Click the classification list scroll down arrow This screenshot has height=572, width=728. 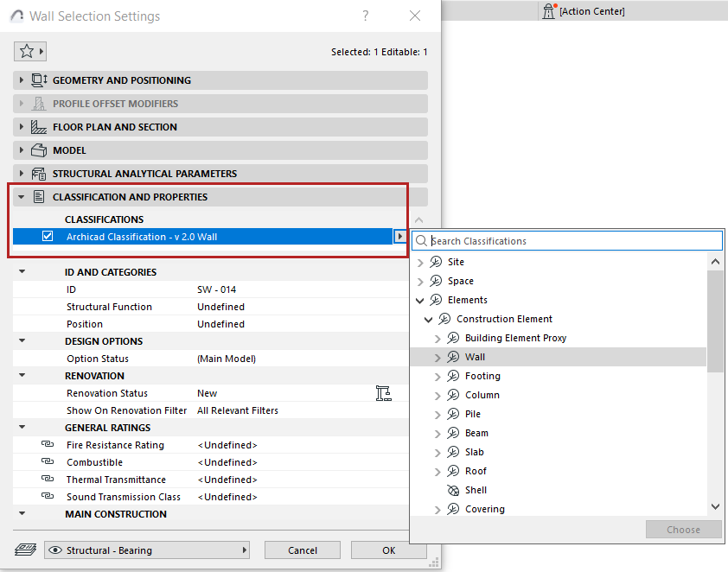pyautogui.click(x=716, y=506)
